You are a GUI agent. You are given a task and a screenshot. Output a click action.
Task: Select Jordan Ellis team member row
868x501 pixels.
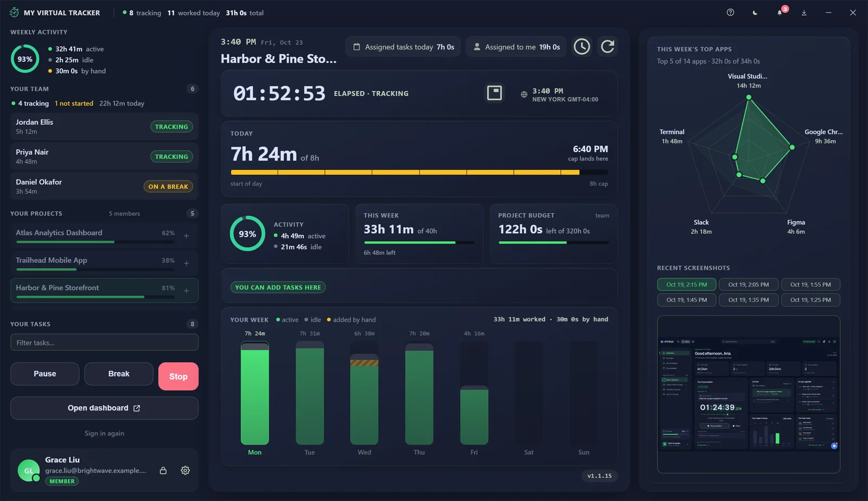click(x=104, y=126)
